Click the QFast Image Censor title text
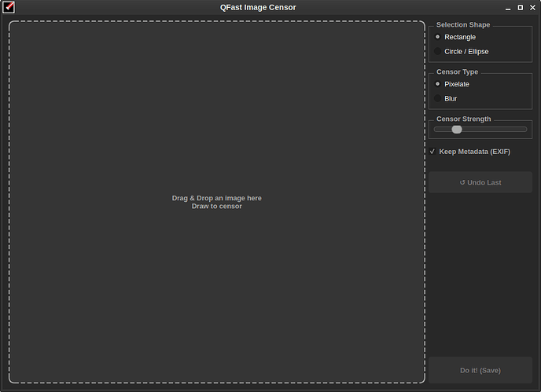Viewport: 541px width, 392px height. click(258, 7)
